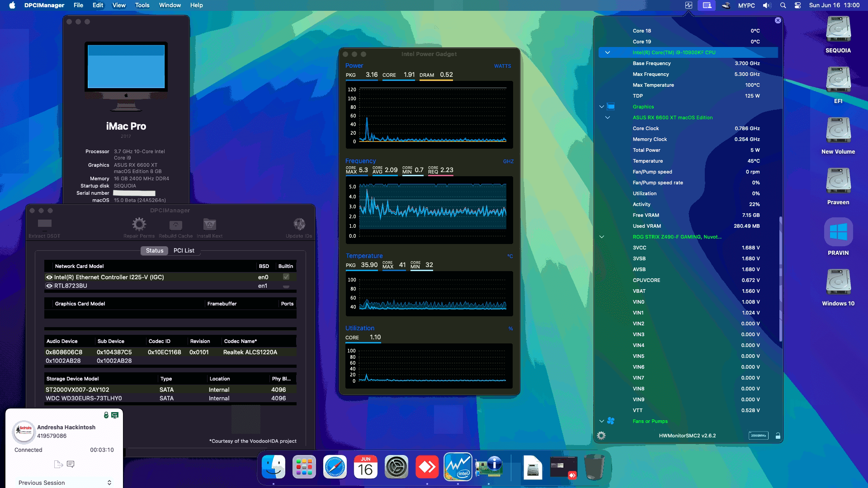Open Intel Power Gadget from the Dock

[x=458, y=467]
